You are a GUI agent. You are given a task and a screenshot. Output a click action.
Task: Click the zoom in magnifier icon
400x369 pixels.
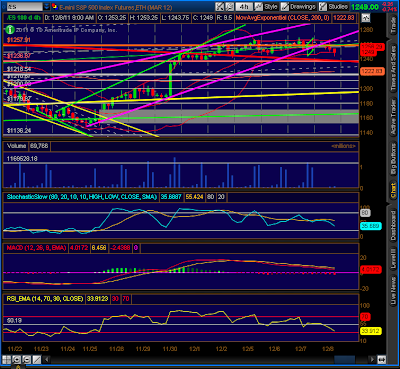click(x=16, y=360)
